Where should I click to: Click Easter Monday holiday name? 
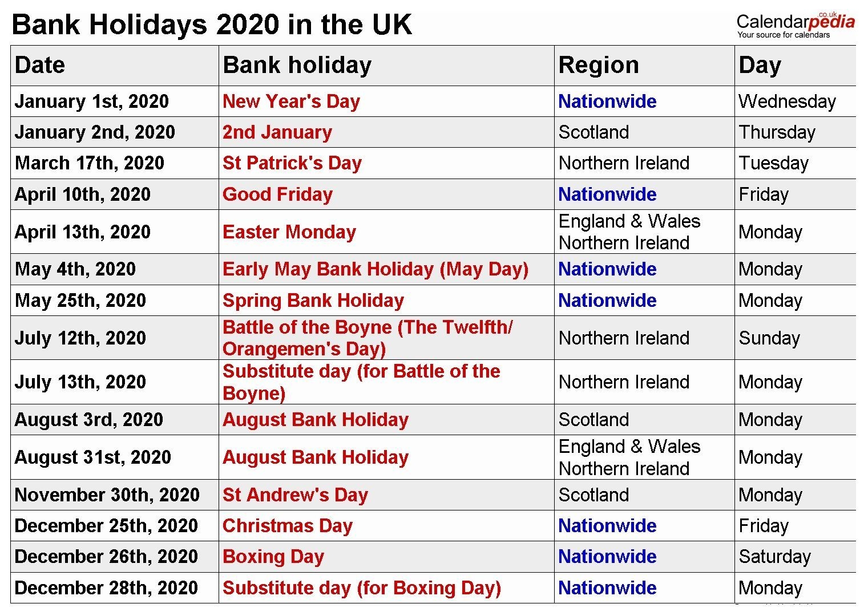(x=289, y=232)
